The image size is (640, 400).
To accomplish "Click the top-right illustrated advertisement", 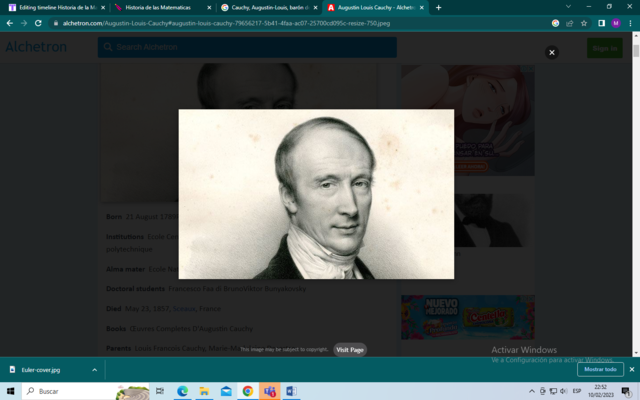I will pyautogui.click(x=468, y=120).
